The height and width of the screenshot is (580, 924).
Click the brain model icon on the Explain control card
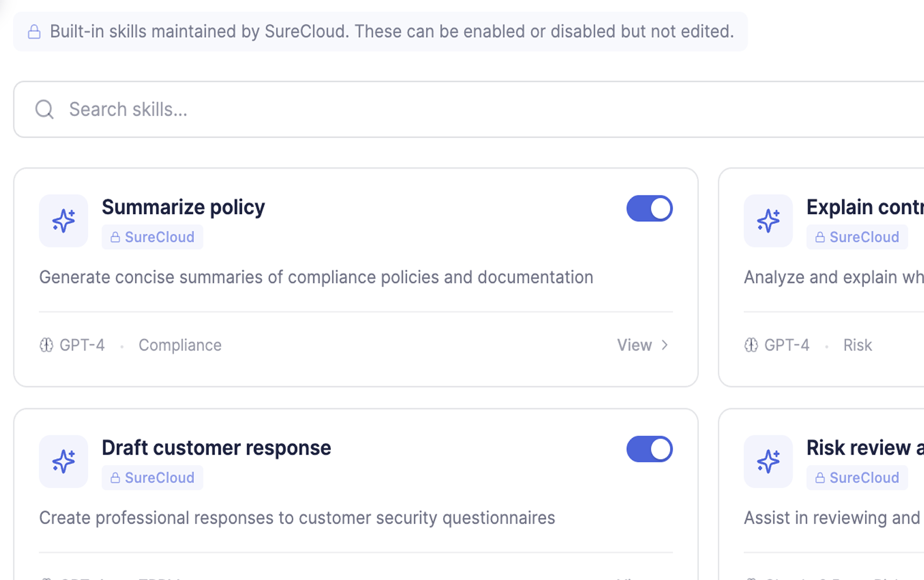(752, 345)
